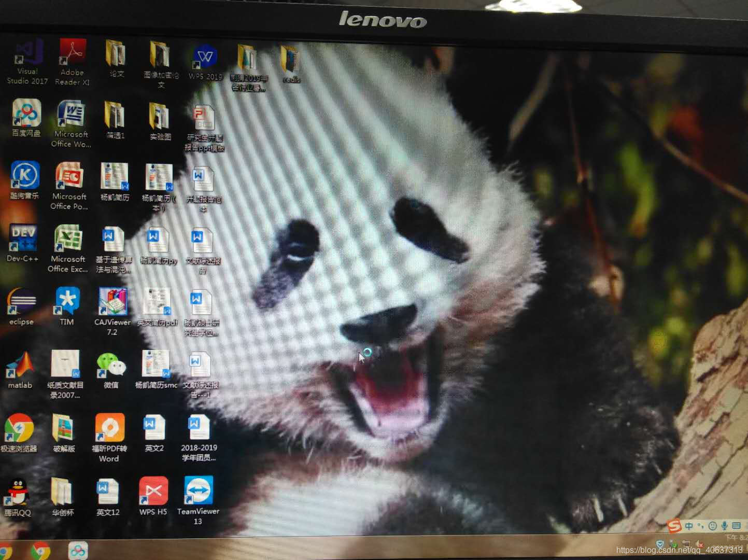
Task: Open the Visual Studio 2017 shortcut
Action: (x=27, y=62)
